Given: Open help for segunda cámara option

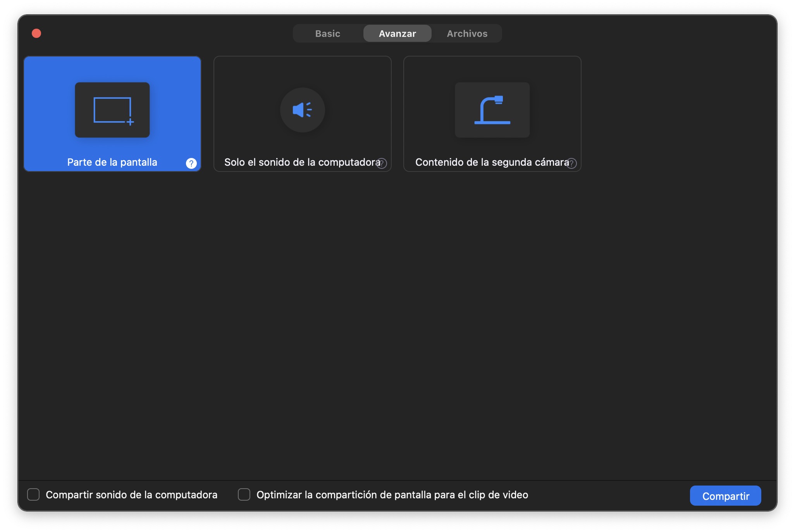Looking at the screenshot, I should [571, 163].
